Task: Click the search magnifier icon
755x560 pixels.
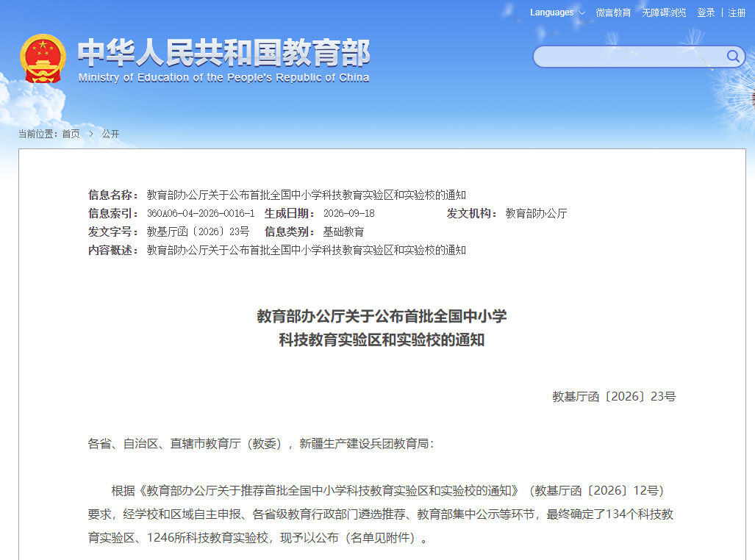Action: [x=733, y=57]
